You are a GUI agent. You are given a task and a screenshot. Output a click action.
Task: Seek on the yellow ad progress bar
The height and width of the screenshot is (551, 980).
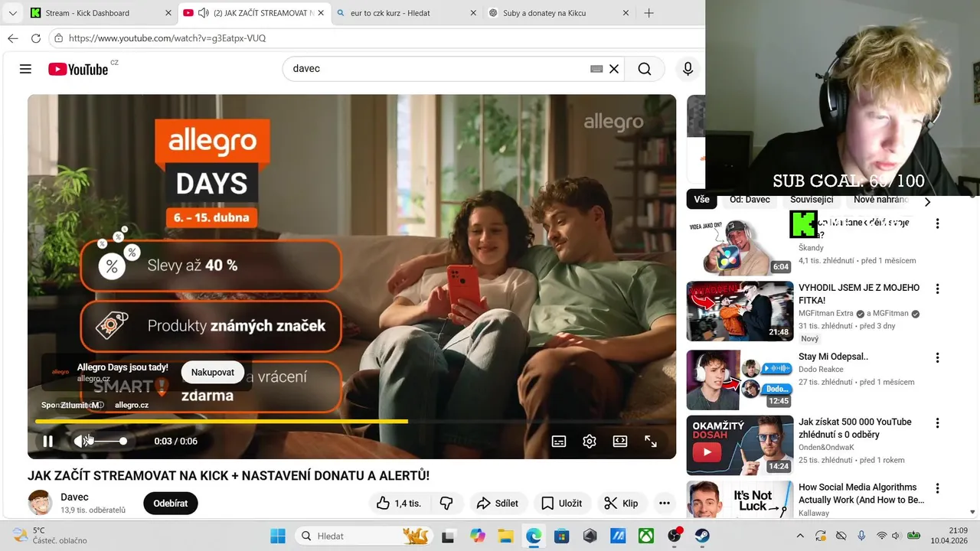(351, 421)
